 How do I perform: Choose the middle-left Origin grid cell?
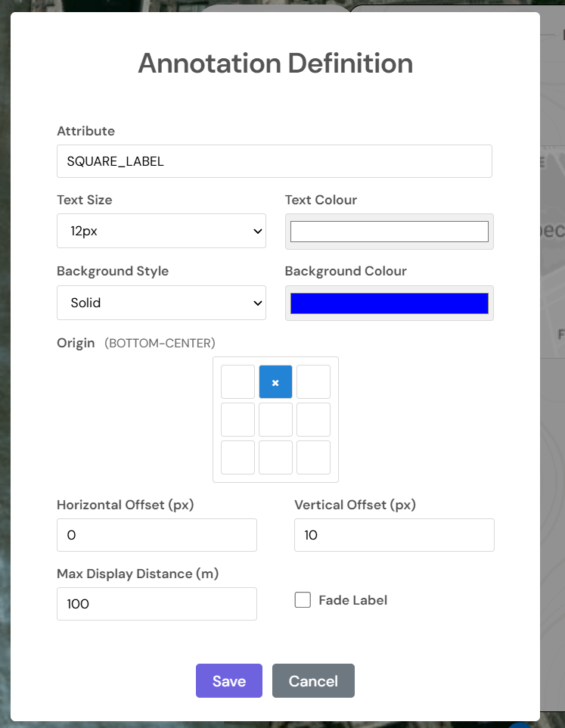tap(237, 420)
